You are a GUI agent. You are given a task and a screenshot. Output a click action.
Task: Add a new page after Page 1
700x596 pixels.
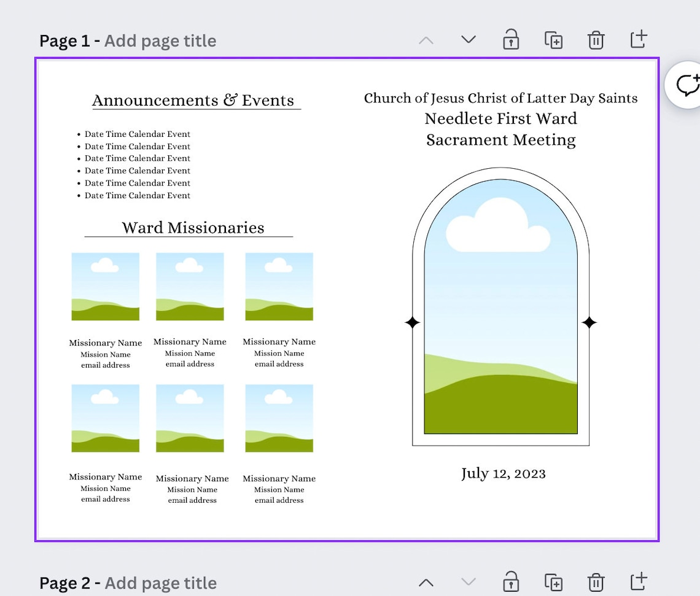click(x=639, y=39)
